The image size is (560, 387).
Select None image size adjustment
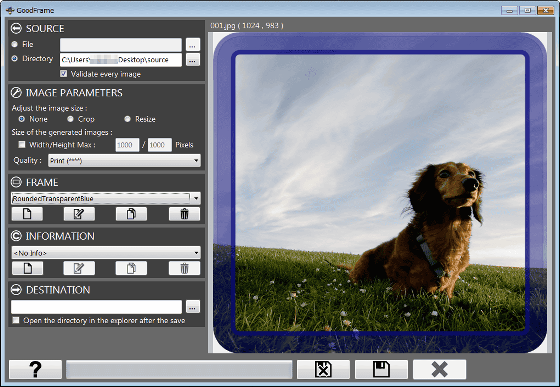(22, 119)
